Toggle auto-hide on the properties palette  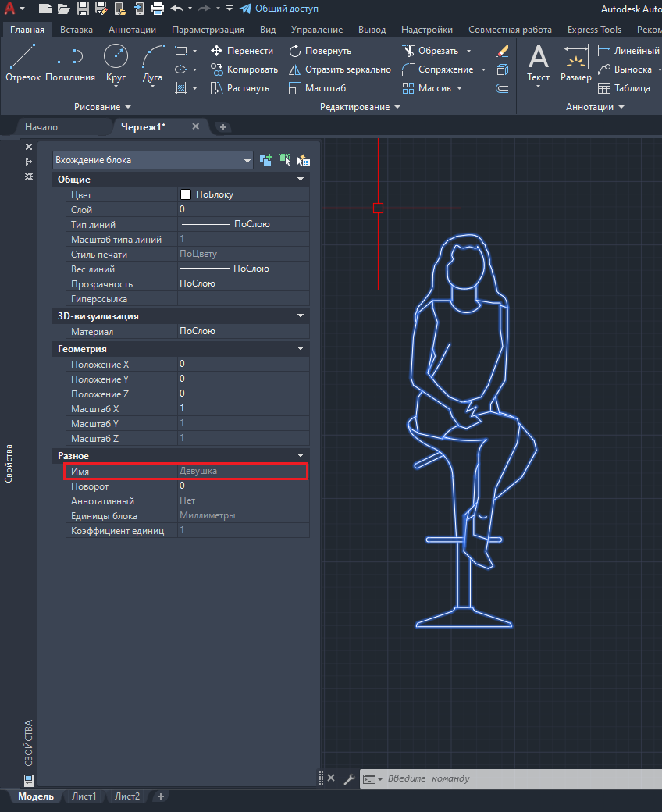click(29, 162)
